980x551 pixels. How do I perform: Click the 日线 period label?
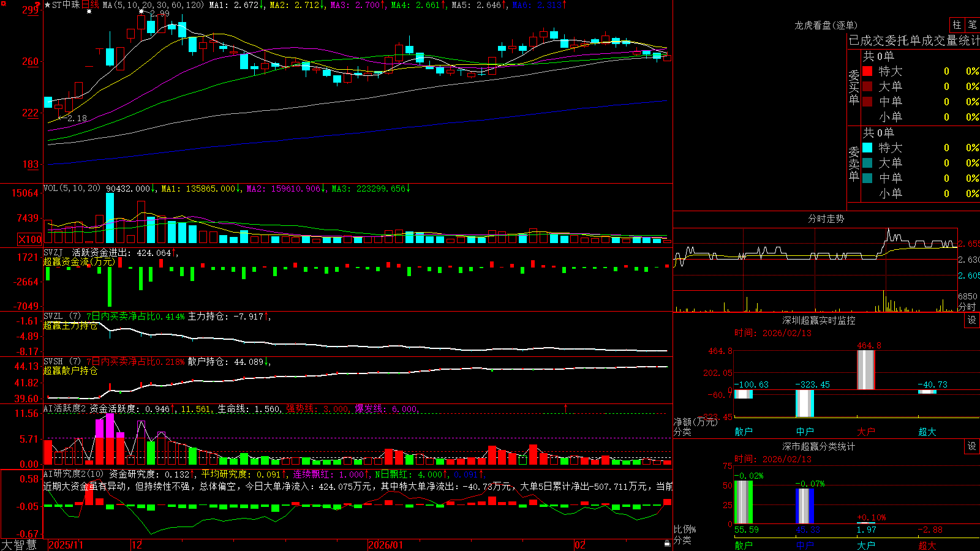click(x=90, y=5)
